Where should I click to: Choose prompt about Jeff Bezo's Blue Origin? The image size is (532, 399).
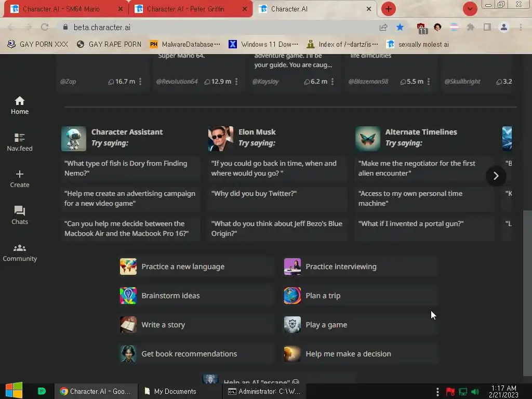tap(277, 229)
